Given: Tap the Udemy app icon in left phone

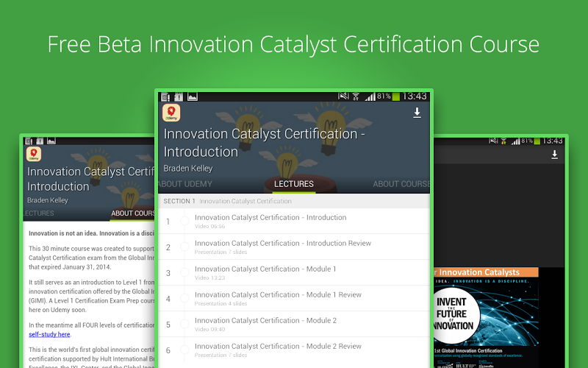Looking at the screenshot, I should pos(34,154).
